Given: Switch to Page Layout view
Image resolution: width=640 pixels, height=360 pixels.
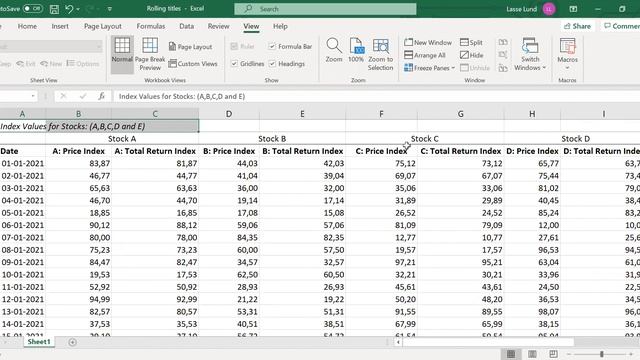Looking at the screenshot, I should click(190, 47).
